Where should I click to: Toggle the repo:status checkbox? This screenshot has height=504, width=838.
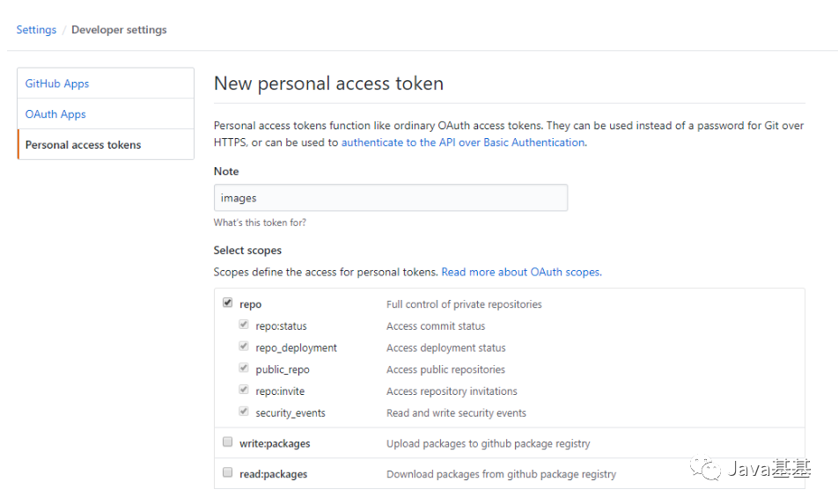tap(244, 325)
